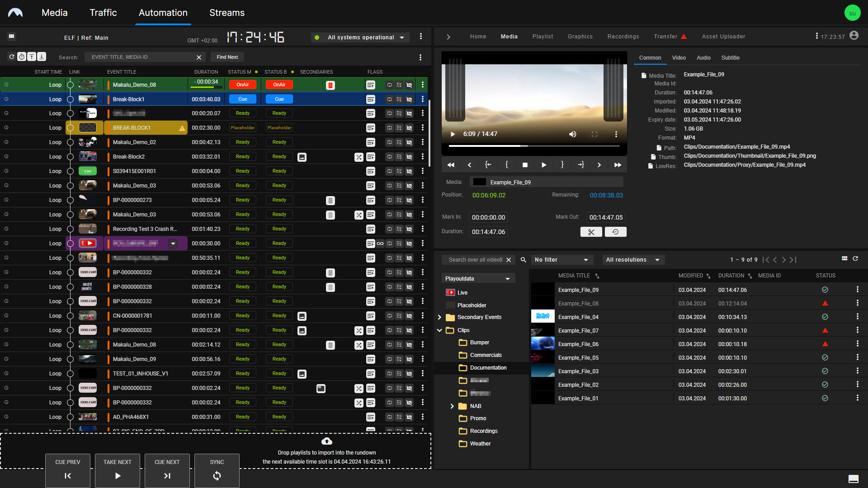Click the reset marks circular arrow button

[615, 232]
